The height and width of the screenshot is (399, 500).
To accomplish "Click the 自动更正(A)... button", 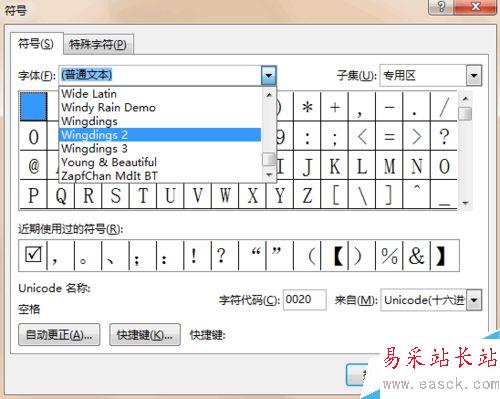I will pos(59,334).
